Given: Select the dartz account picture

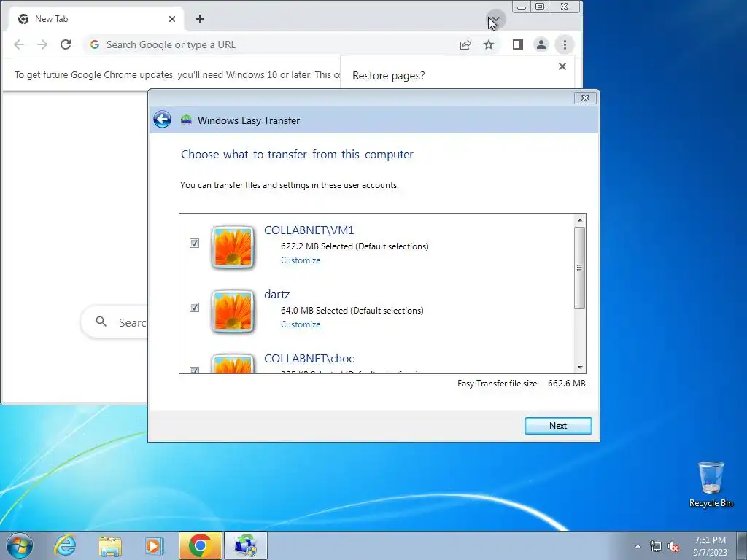Looking at the screenshot, I should click(x=233, y=311).
